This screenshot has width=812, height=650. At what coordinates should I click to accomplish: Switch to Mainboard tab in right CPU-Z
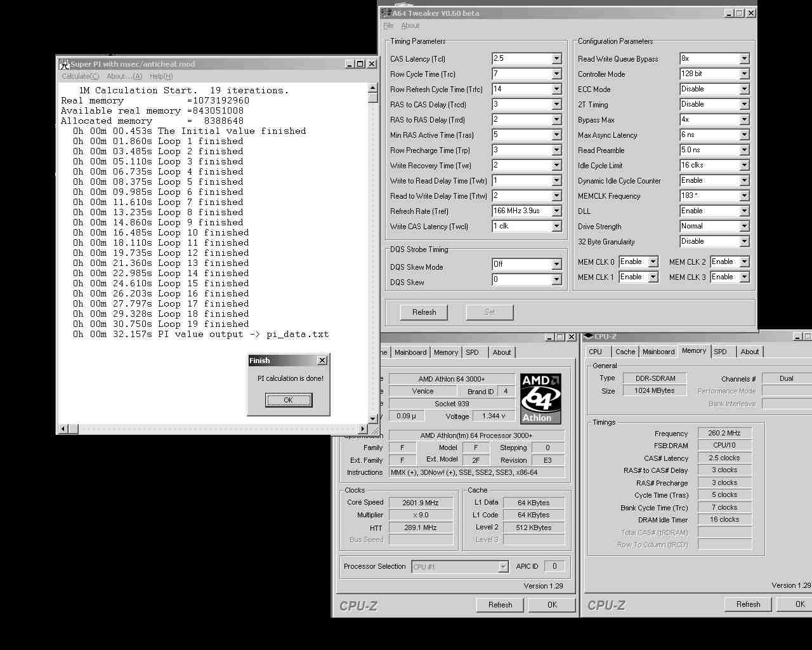click(658, 352)
